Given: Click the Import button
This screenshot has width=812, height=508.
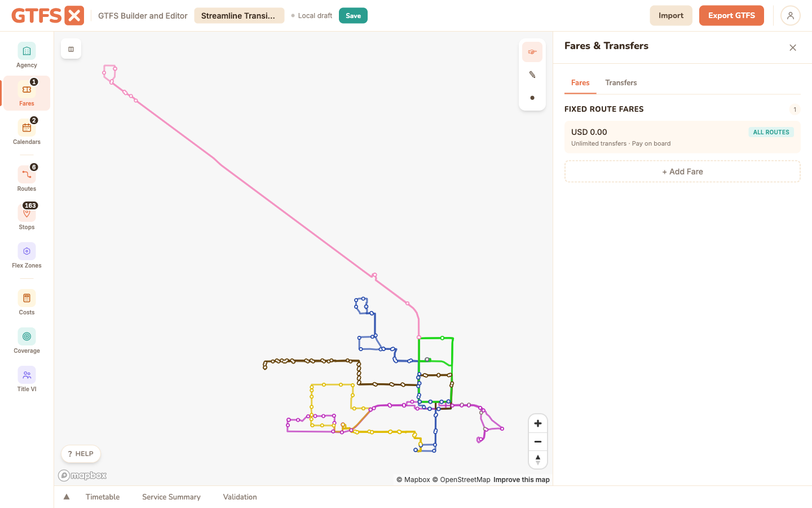Looking at the screenshot, I should pos(671,16).
